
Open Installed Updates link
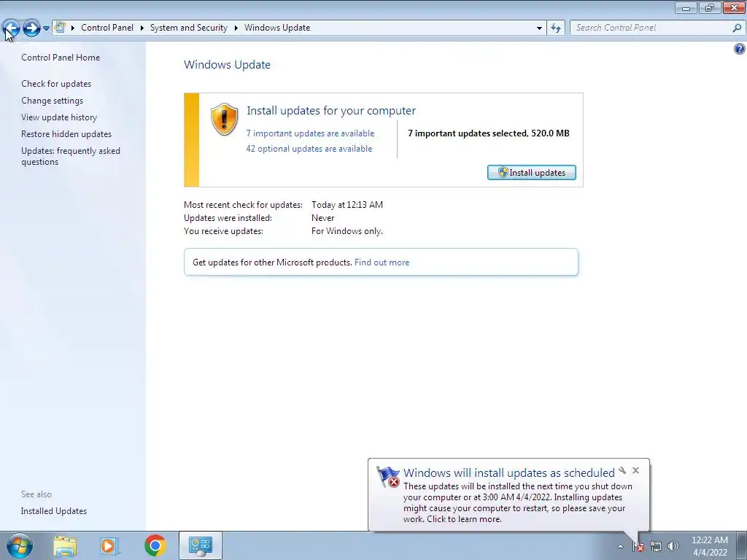[x=54, y=511]
